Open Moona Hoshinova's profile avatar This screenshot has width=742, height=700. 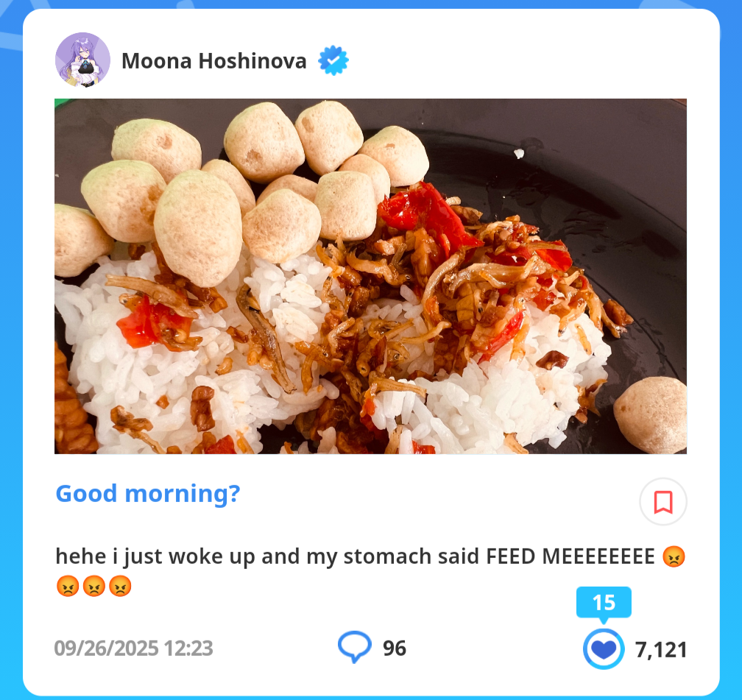(82, 60)
